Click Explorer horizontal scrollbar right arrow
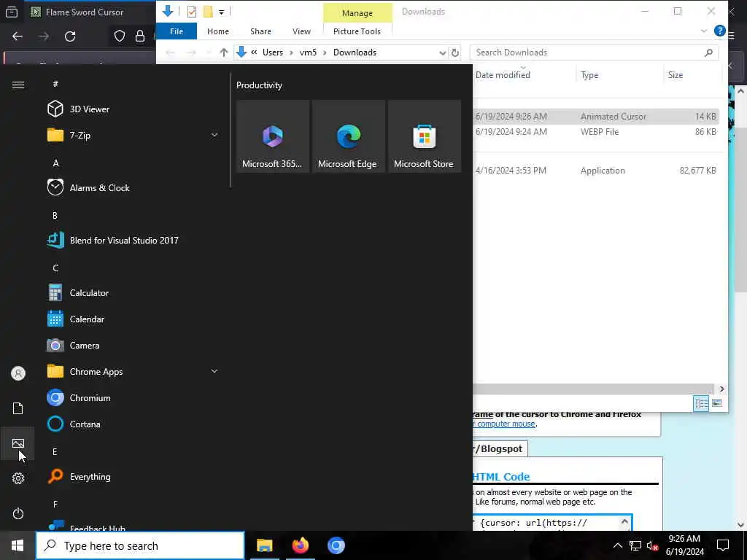 [x=721, y=389]
